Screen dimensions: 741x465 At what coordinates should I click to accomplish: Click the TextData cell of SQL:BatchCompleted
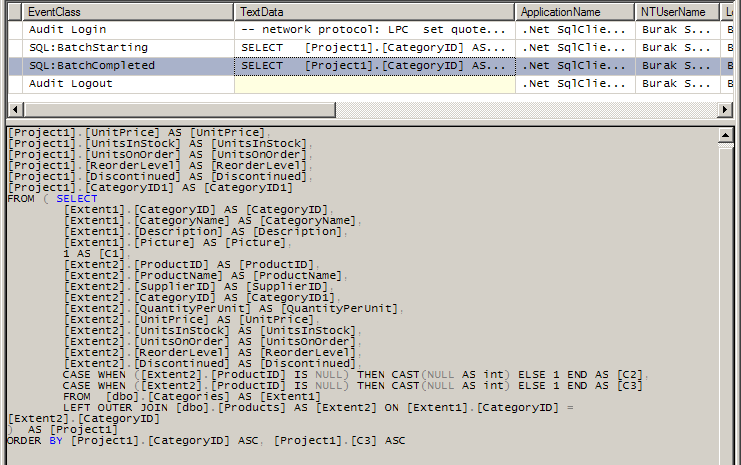(x=374, y=66)
